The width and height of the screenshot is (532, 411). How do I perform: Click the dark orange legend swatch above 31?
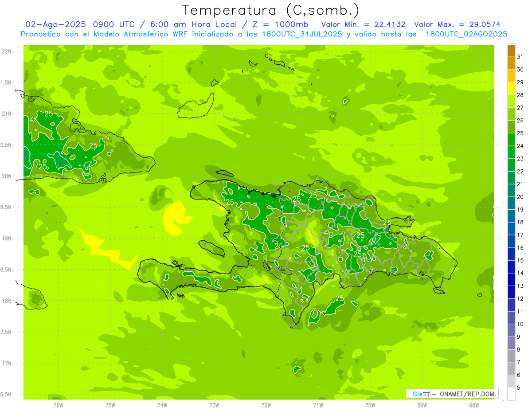(x=511, y=51)
